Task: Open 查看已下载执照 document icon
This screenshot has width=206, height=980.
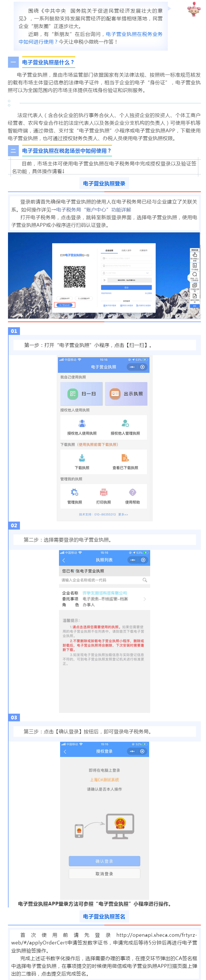Action: [125, 458]
